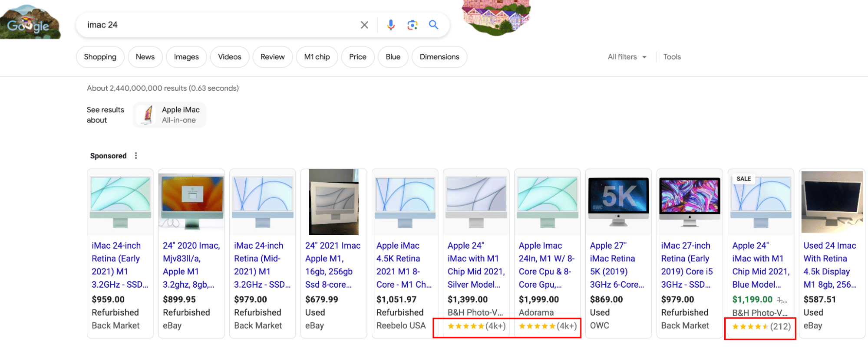Image resolution: width=868 pixels, height=348 pixels.
Task: Clear the search box text
Action: coord(364,25)
